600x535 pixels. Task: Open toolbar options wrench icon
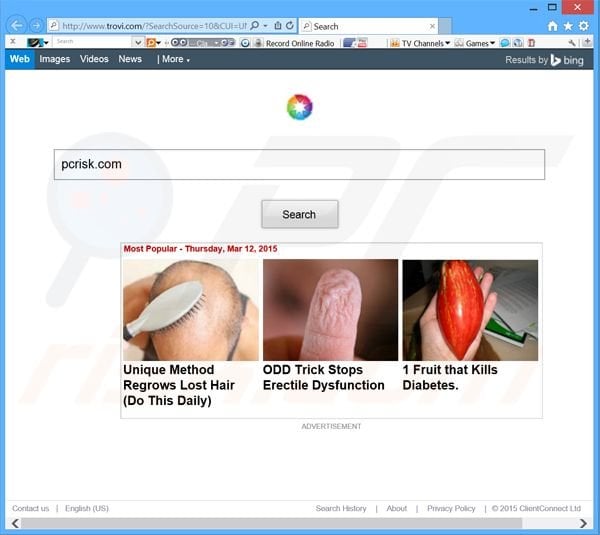coord(572,42)
